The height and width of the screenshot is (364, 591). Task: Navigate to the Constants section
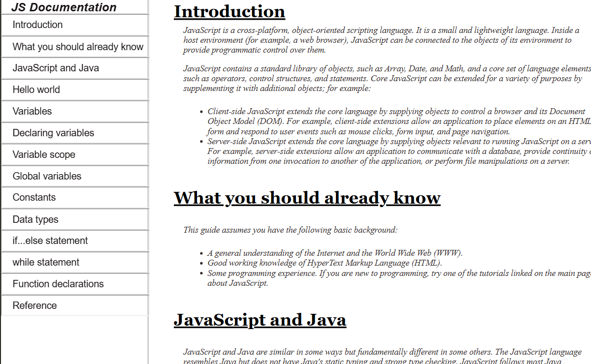click(x=34, y=197)
